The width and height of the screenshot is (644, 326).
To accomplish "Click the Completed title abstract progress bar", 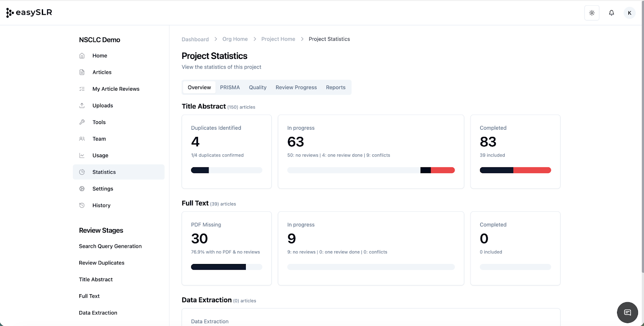I will click(515, 170).
